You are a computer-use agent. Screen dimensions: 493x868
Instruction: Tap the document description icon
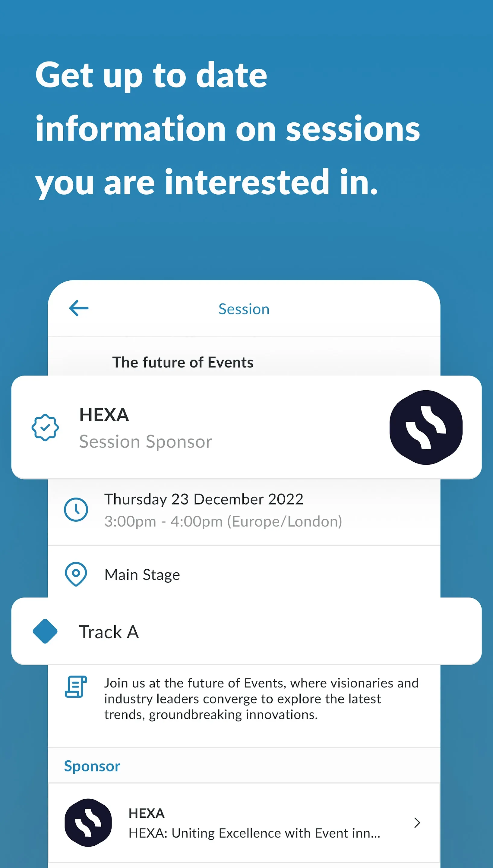pyautogui.click(x=76, y=687)
